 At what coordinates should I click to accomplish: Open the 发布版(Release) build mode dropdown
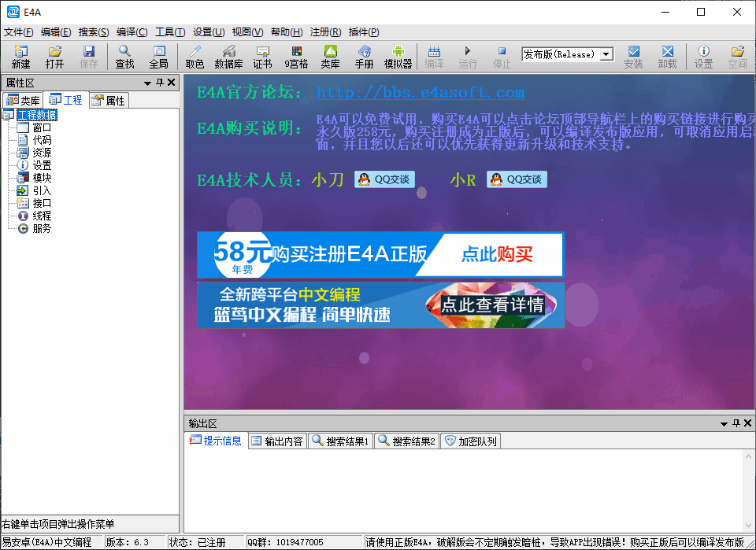coord(606,54)
